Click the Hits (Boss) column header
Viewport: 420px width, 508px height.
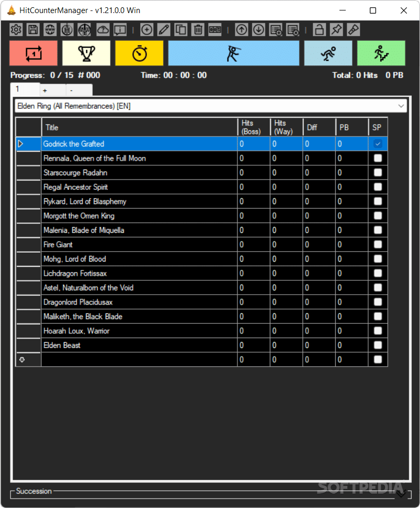[x=254, y=127]
